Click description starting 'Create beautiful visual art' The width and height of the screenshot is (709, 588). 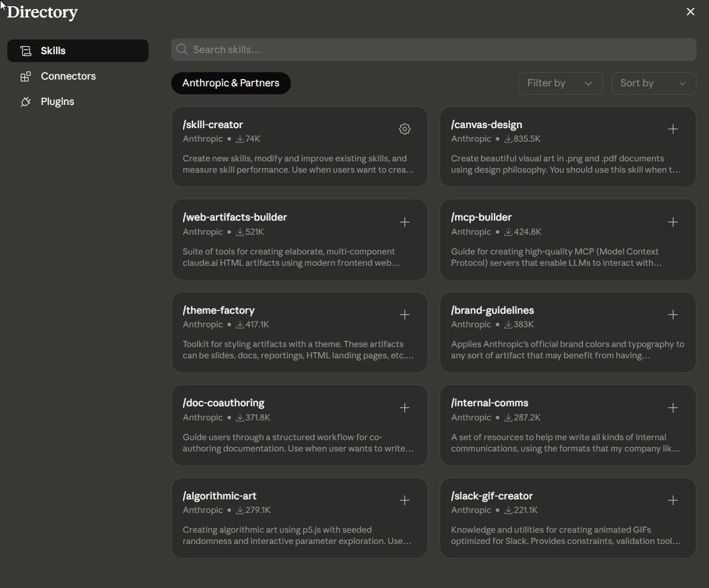click(x=566, y=164)
